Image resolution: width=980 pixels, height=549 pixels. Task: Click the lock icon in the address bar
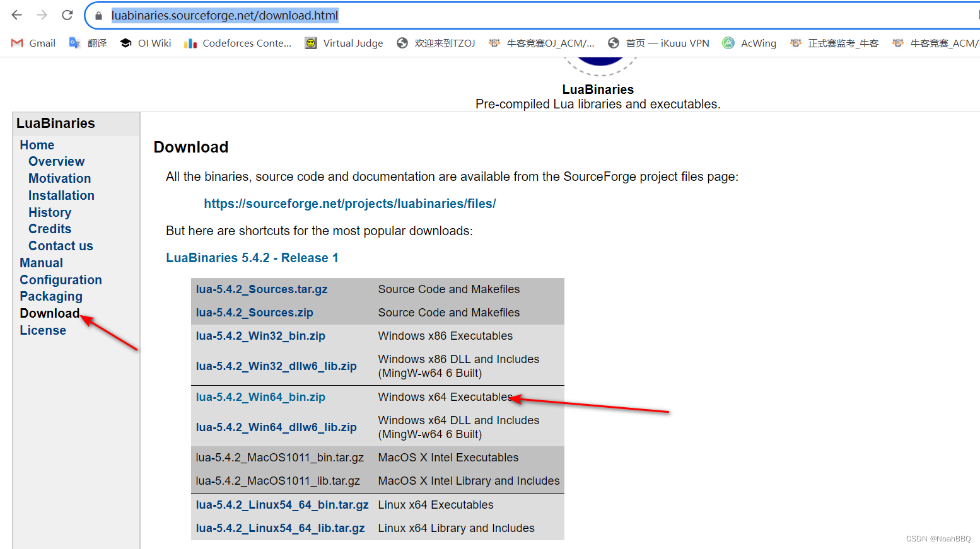tap(98, 16)
